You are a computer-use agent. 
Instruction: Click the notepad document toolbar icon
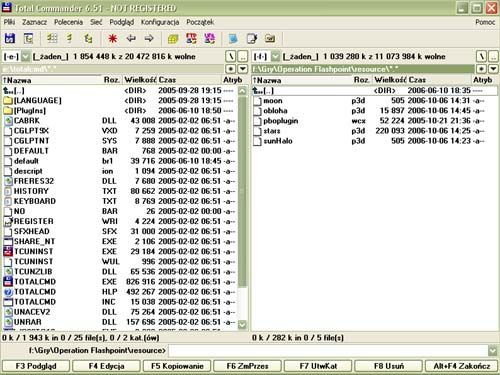(252, 38)
